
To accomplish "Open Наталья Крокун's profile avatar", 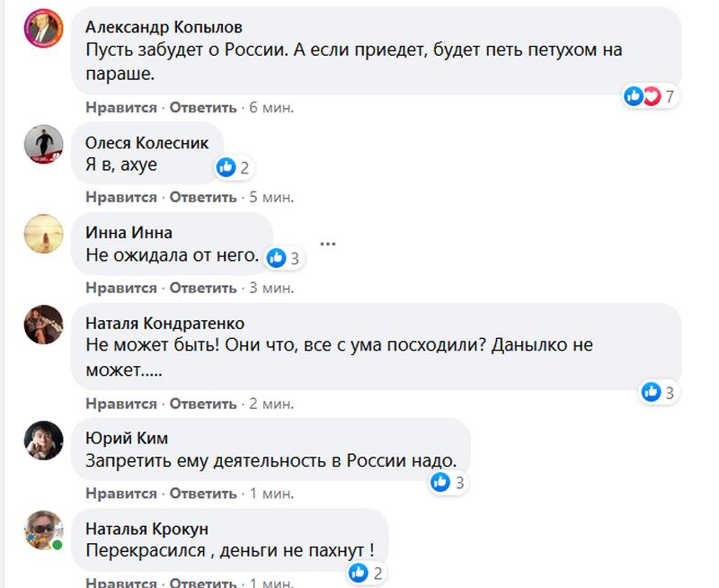I will click(x=42, y=530).
